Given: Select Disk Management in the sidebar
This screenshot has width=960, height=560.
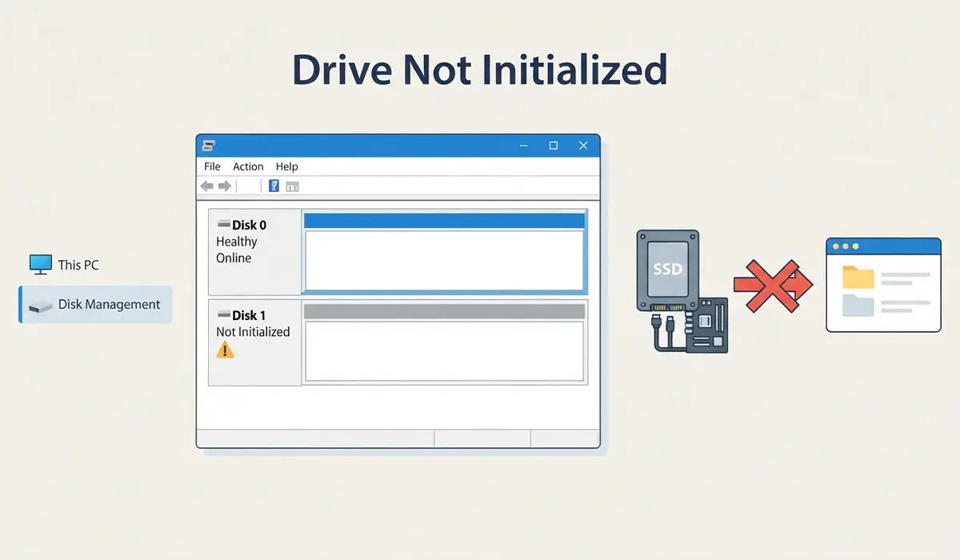Looking at the screenshot, I should [x=96, y=305].
